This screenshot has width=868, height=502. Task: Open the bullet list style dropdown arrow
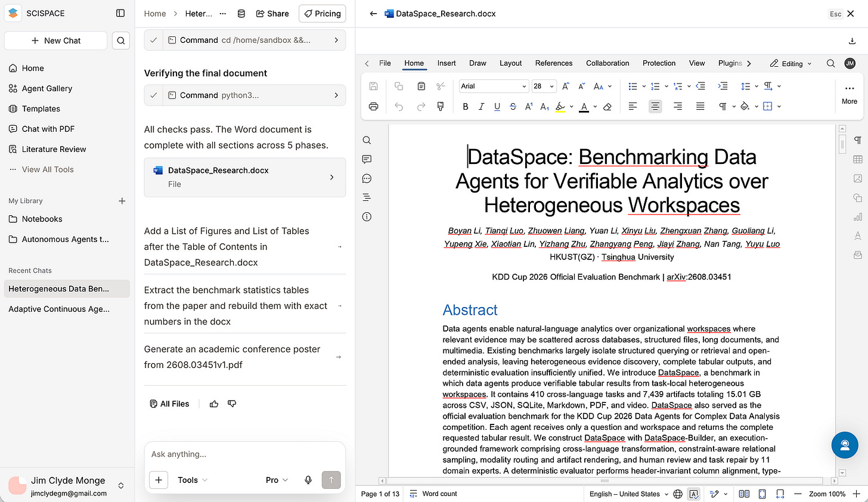click(644, 86)
